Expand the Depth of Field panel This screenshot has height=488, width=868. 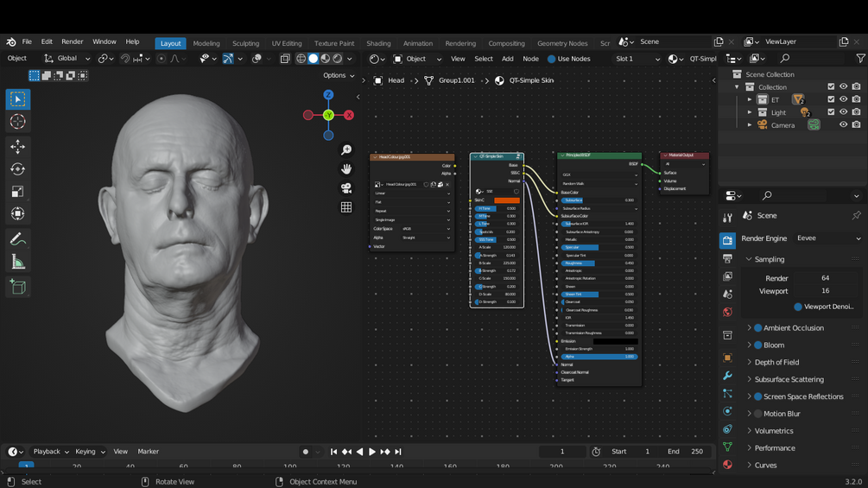tap(776, 363)
